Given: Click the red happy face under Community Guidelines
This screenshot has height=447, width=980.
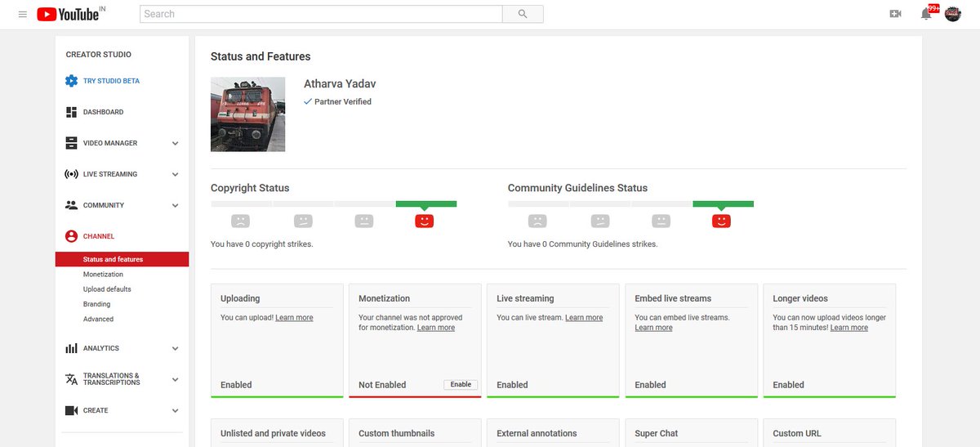Looking at the screenshot, I should [721, 221].
